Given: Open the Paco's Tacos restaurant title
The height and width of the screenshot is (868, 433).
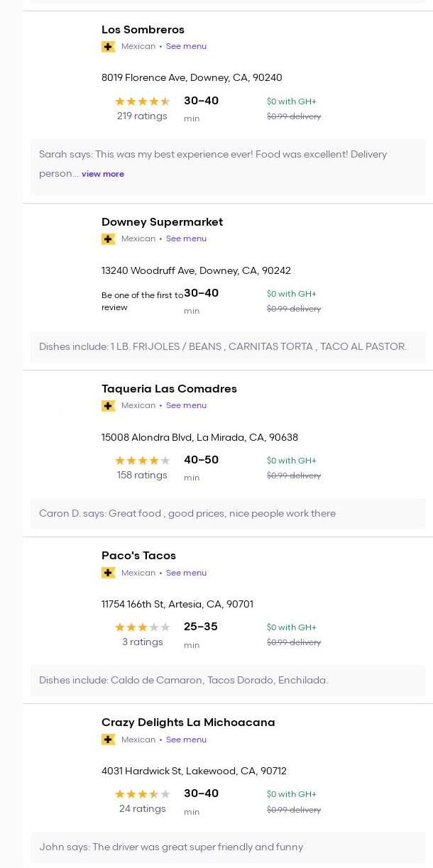Looking at the screenshot, I should coord(138,556).
